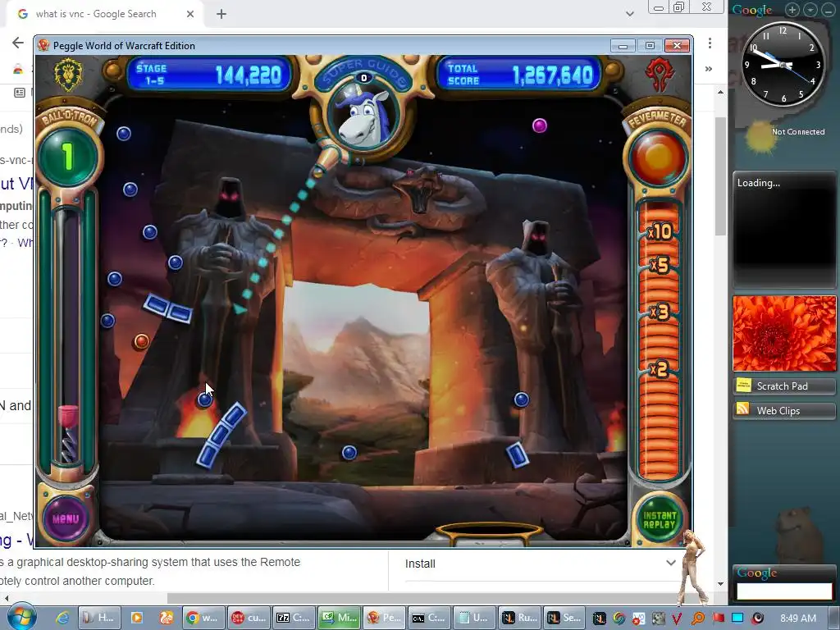
Task: Click the red Horde emblem
Action: (659, 75)
